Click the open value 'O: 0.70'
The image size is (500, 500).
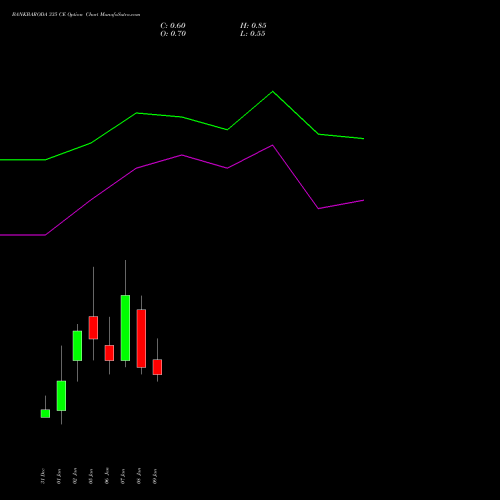click(x=173, y=34)
